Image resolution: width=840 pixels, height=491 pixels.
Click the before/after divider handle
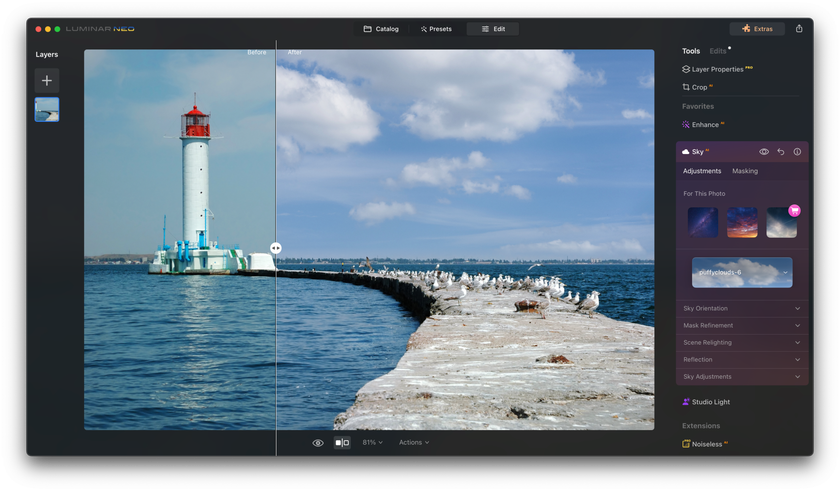coord(275,248)
